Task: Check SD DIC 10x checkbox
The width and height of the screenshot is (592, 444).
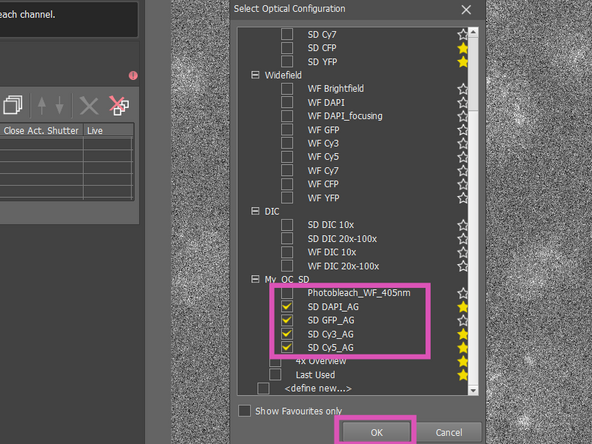Action: 287,225
